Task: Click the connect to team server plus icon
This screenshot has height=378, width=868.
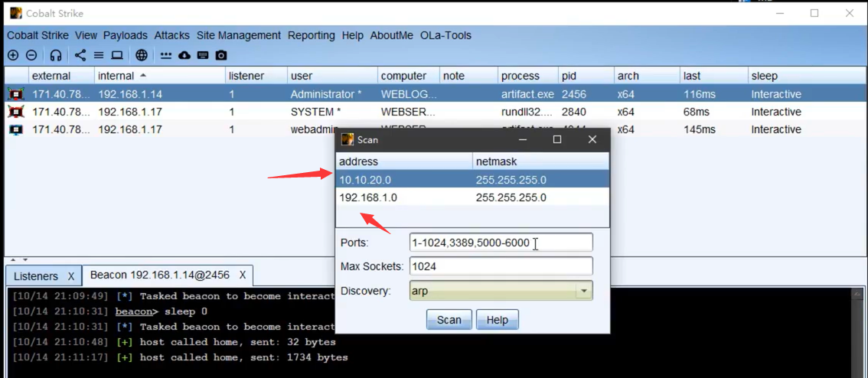Action: click(13, 55)
